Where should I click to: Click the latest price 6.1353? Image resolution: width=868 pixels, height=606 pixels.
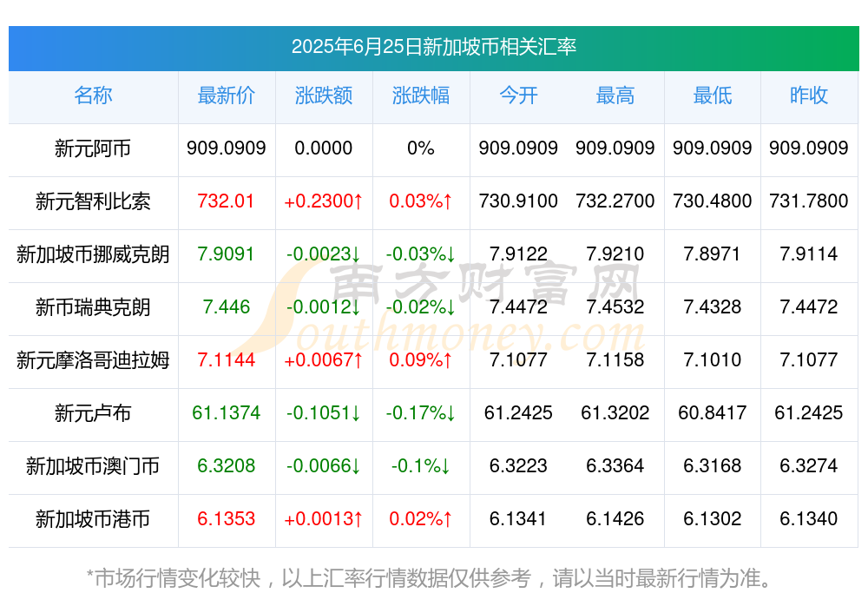click(x=226, y=519)
